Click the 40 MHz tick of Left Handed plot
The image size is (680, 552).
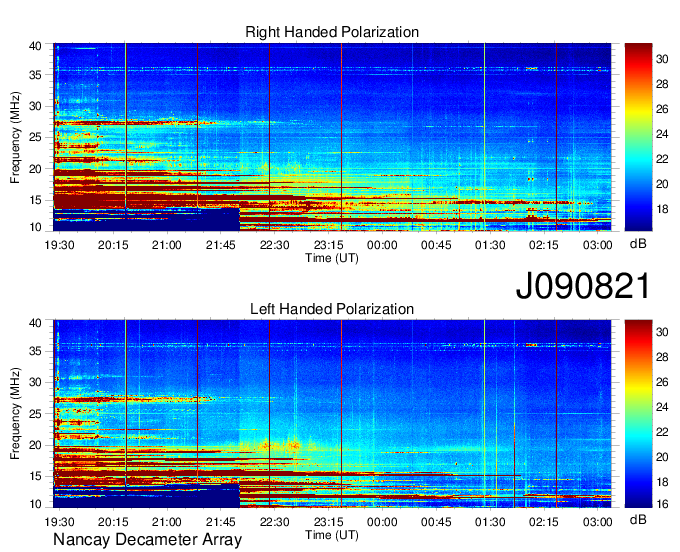[x=35, y=323]
